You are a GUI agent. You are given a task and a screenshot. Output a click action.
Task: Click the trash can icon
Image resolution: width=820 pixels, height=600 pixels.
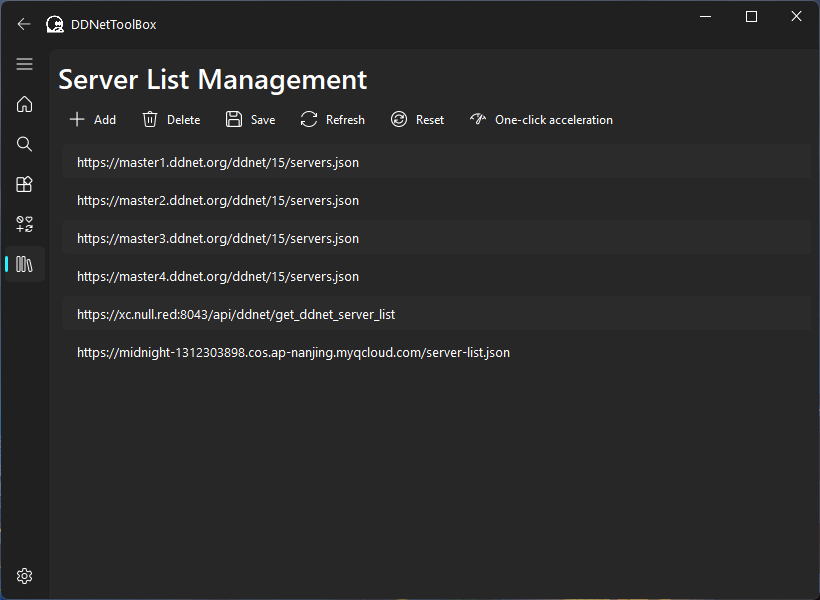pyautogui.click(x=150, y=119)
